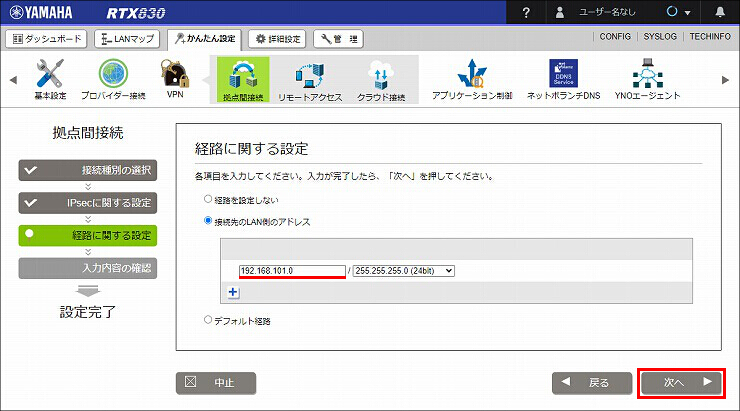Click the RTX830 model name
Screen dimensions: 740x411
(x=136, y=13)
